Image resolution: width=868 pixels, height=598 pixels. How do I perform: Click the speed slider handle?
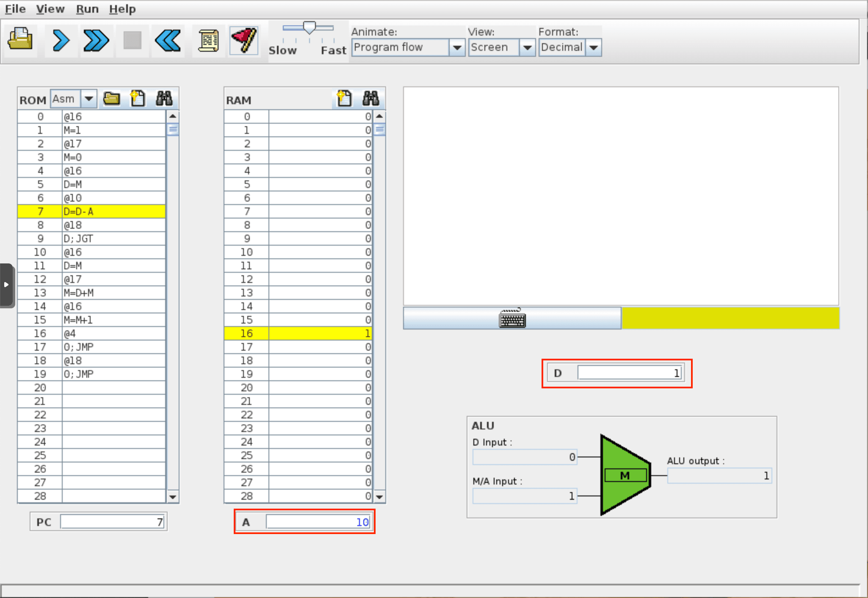(x=310, y=28)
